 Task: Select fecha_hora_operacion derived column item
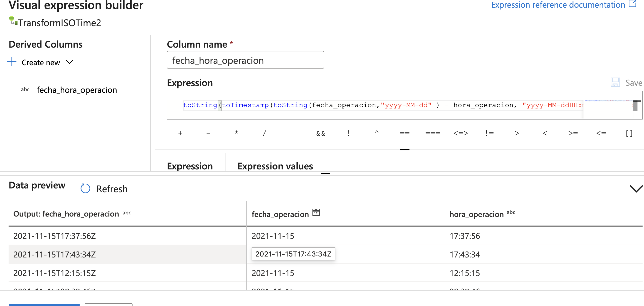(77, 90)
